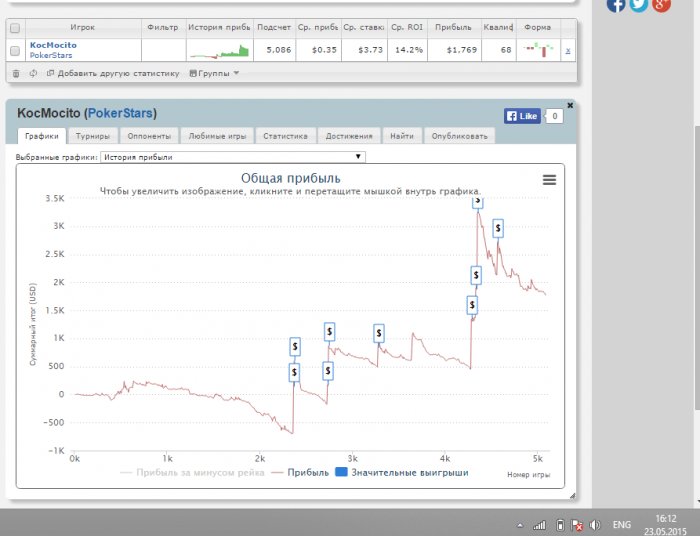Switch to the Графики tab

(42, 136)
